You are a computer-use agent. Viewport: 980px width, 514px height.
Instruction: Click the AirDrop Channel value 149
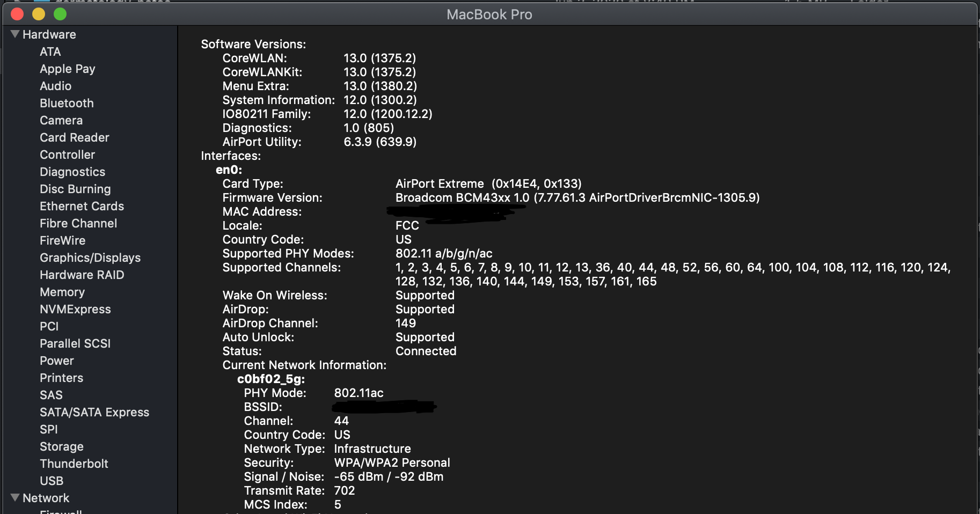click(x=406, y=323)
